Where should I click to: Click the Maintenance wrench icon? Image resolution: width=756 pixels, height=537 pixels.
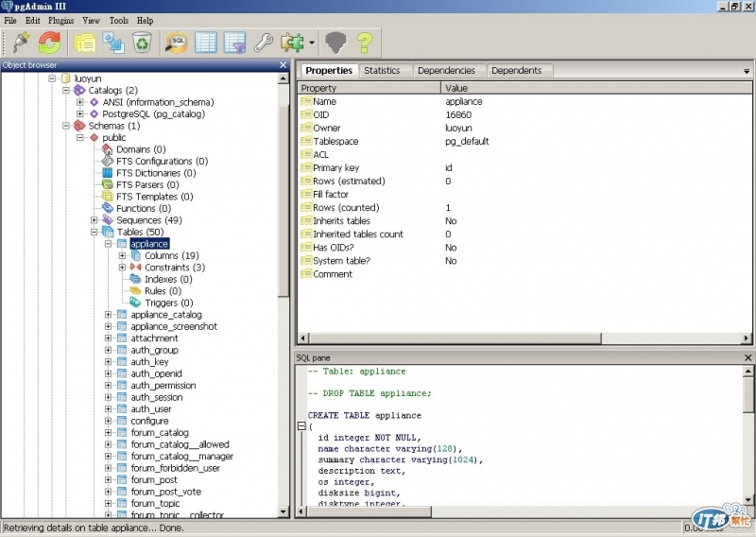[264, 43]
